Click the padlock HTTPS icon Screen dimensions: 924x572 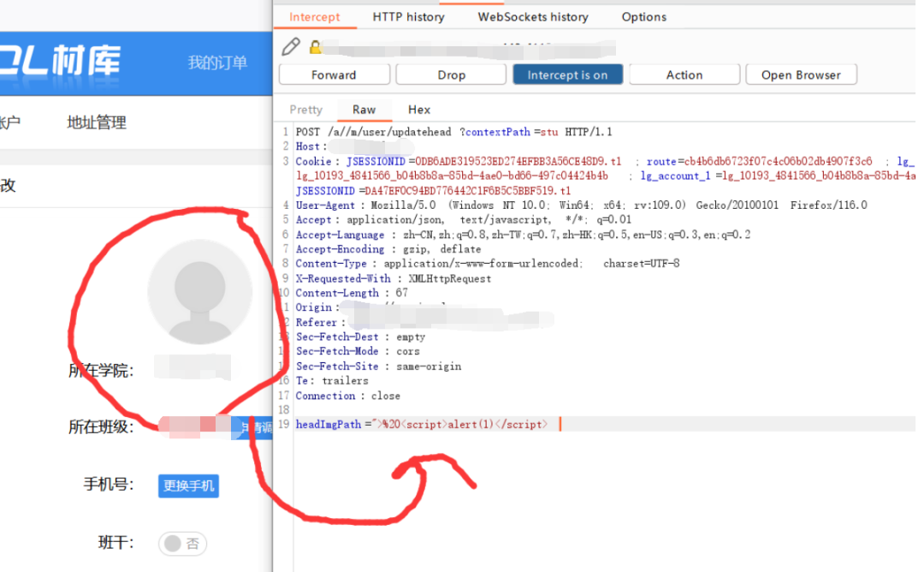tap(315, 47)
